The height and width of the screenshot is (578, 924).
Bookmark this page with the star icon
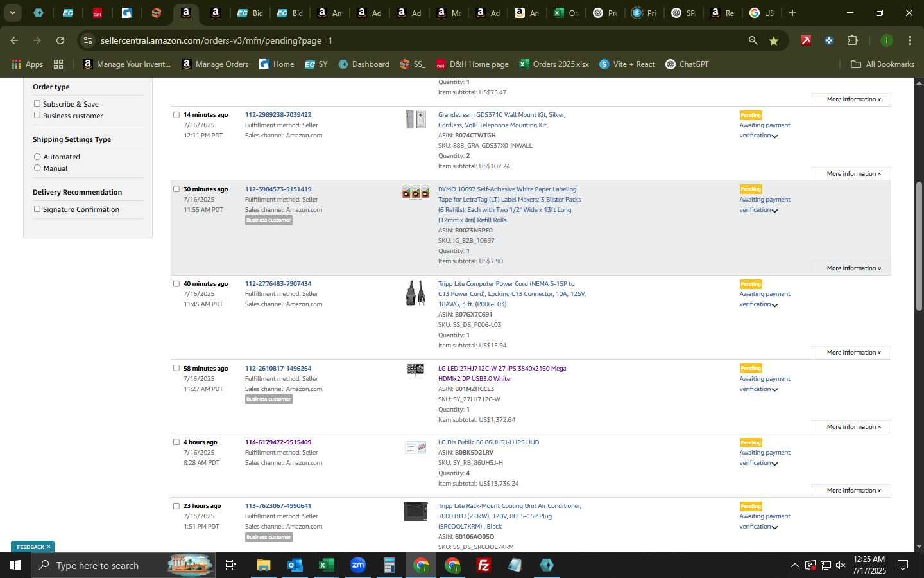[x=774, y=40]
